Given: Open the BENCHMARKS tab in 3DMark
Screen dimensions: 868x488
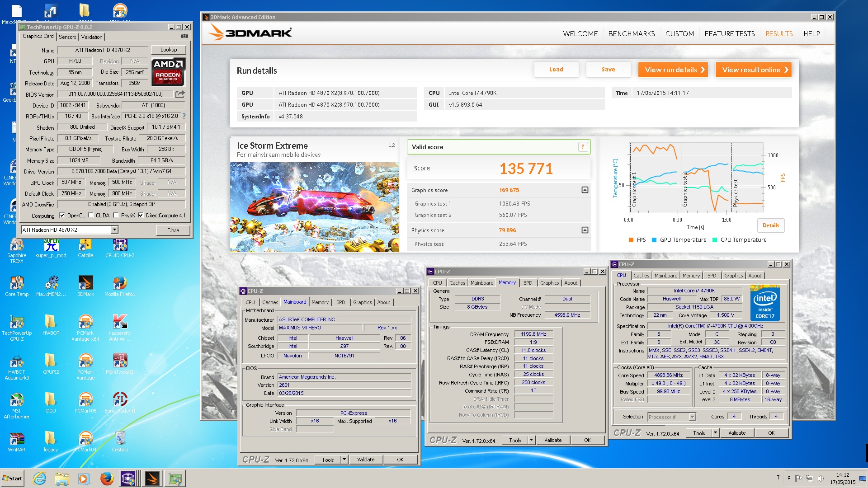Looking at the screenshot, I should pos(631,34).
